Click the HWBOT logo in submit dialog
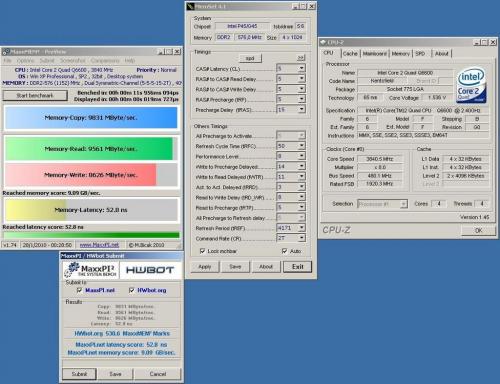This screenshot has width=500, height=384. click(150, 270)
